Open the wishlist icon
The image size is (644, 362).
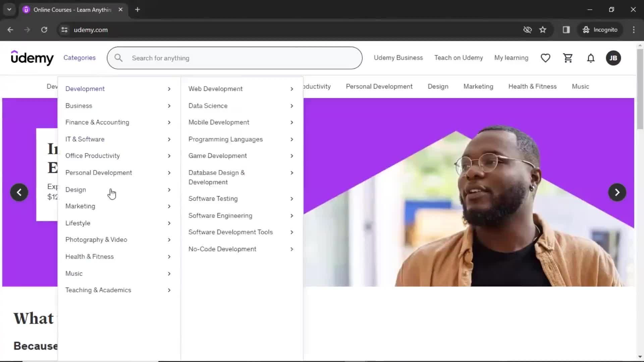click(546, 58)
